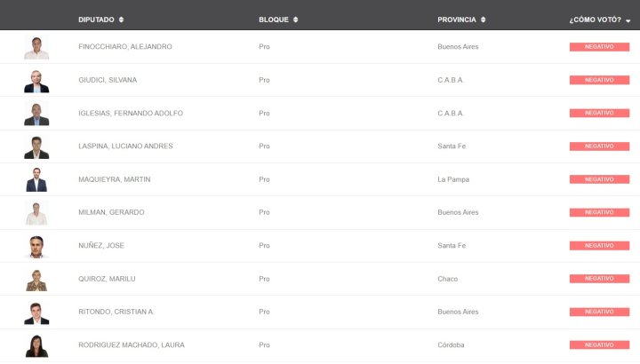Viewport: 640px width, 364px height.
Task: Open Alejandro Finocchiaro's portrait photo
Action: pyautogui.click(x=36, y=48)
